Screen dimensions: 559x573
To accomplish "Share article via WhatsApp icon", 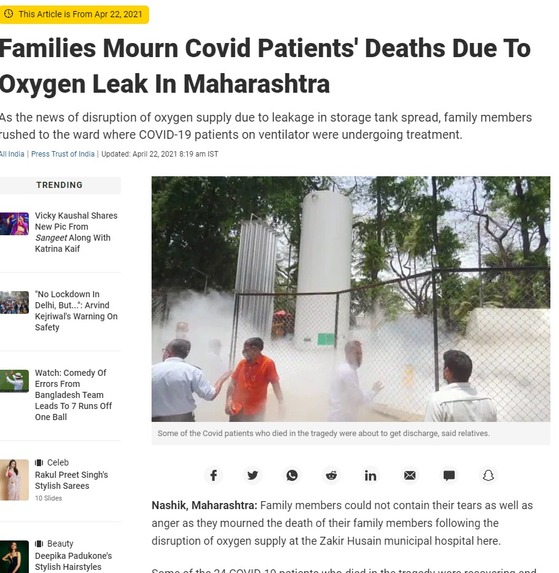I will (x=292, y=475).
